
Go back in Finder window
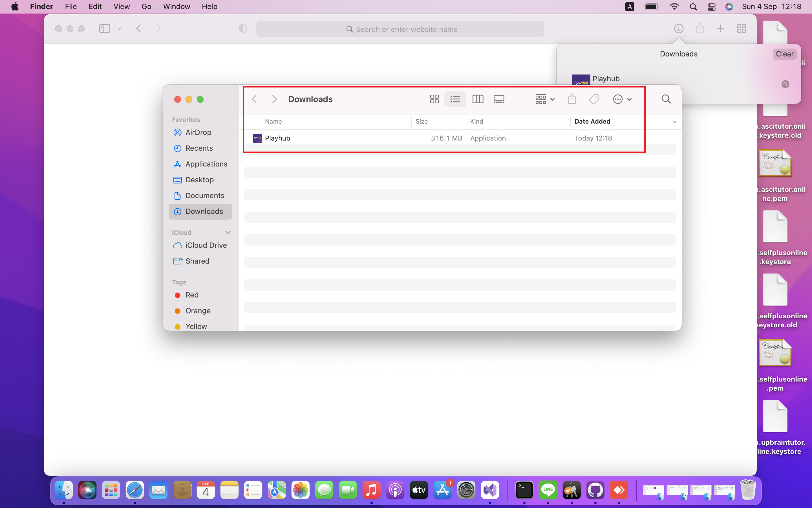point(254,99)
